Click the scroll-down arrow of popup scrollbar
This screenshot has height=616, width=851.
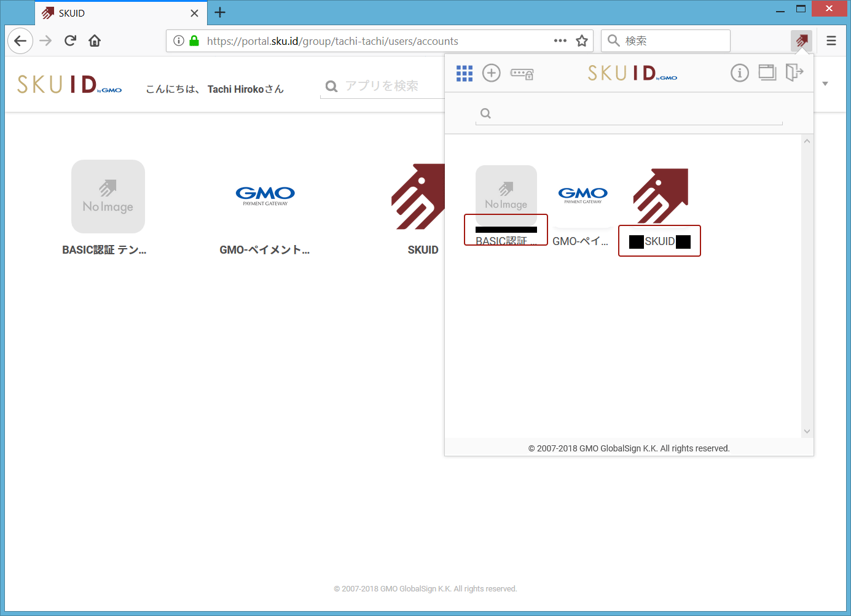807,431
